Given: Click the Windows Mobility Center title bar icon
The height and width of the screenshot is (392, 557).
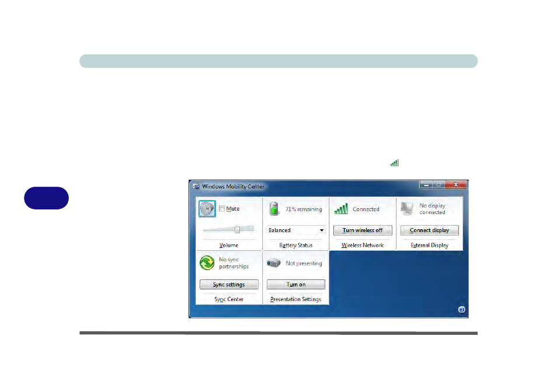Looking at the screenshot, I should point(196,186).
